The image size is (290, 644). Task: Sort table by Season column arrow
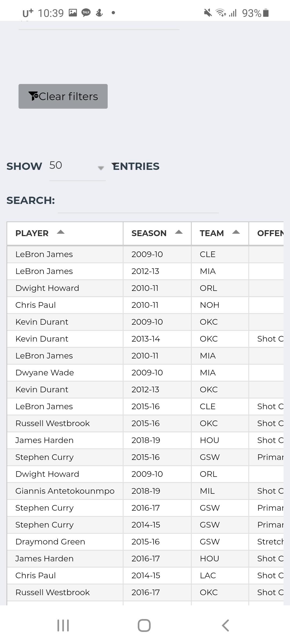[x=179, y=232]
